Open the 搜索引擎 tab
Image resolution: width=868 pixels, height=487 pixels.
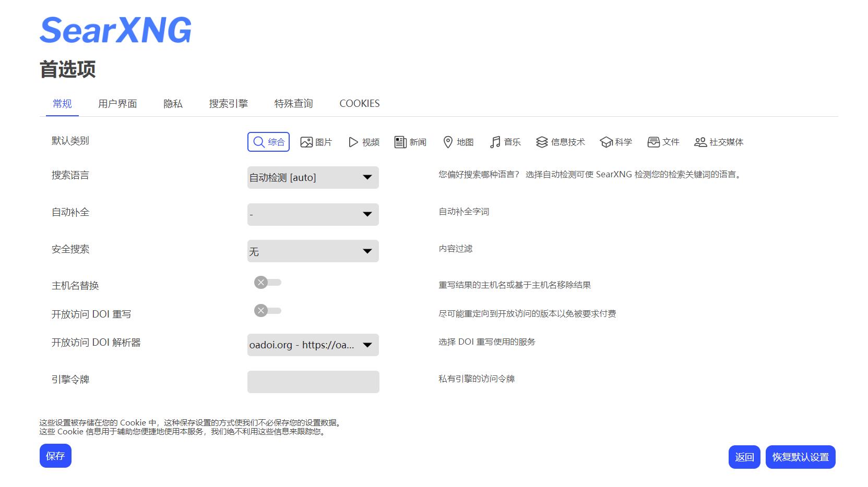[x=228, y=103]
